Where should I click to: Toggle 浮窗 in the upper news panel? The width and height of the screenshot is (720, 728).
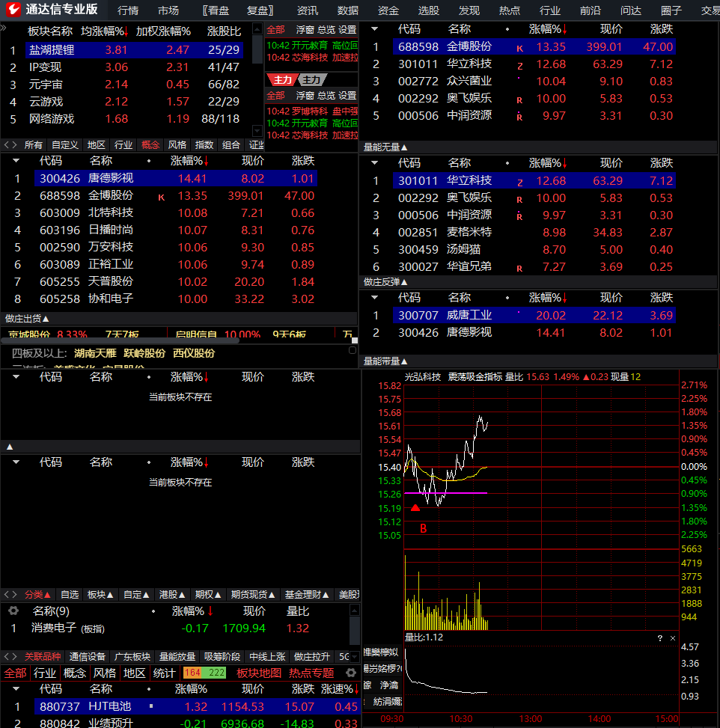tap(305, 30)
